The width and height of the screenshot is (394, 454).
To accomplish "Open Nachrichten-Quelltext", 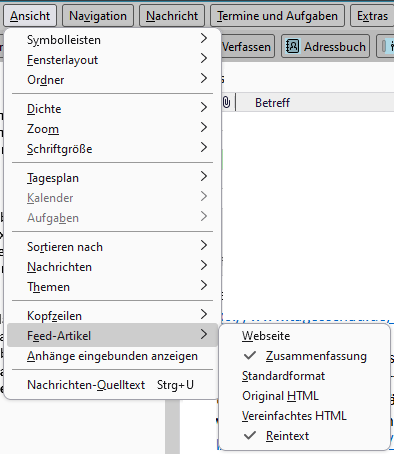I will [x=112, y=385].
